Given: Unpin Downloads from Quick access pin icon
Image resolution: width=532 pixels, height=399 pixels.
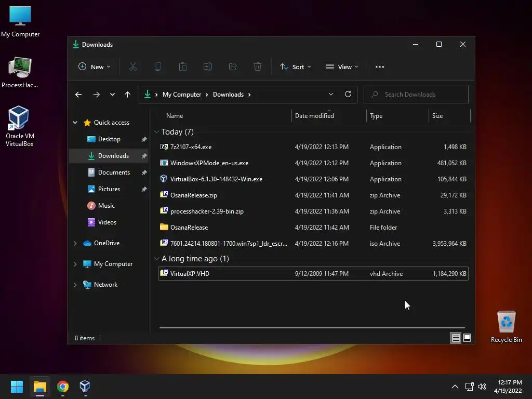Looking at the screenshot, I should (x=144, y=156).
